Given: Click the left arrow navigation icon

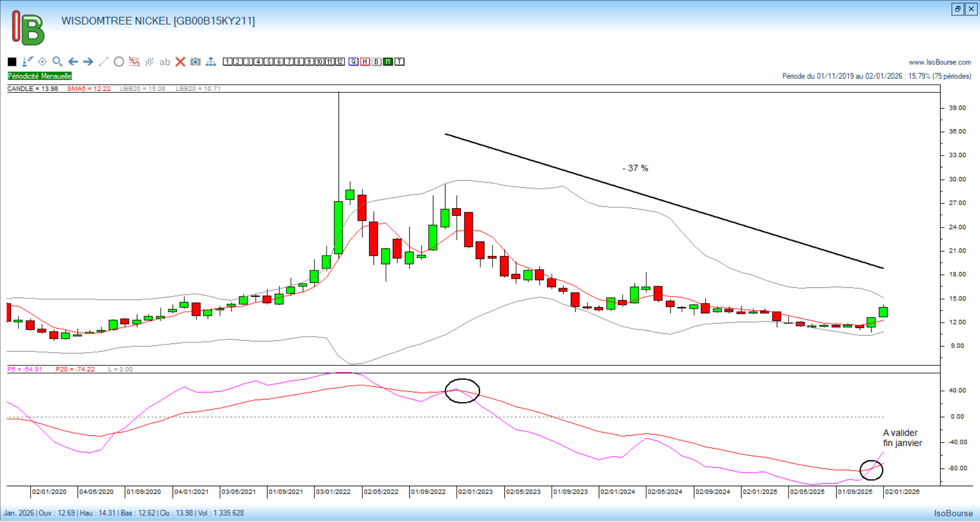Looking at the screenshot, I should (x=73, y=62).
